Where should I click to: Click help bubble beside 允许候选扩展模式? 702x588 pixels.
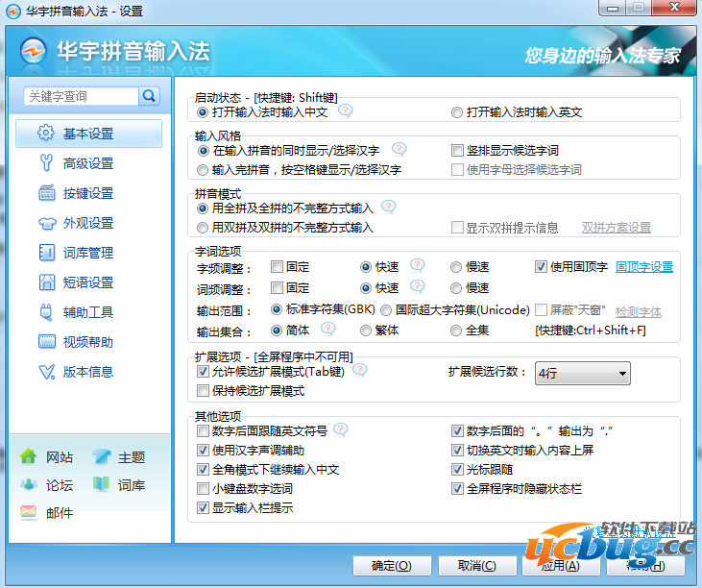360,370
